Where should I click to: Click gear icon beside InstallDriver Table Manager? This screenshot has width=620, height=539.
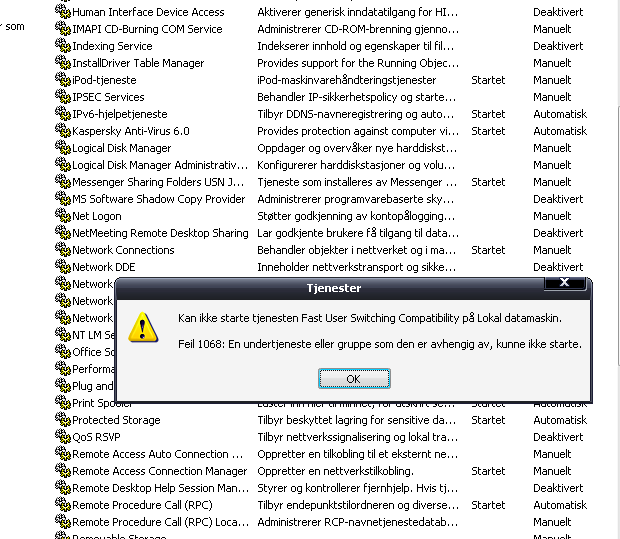[x=62, y=62]
